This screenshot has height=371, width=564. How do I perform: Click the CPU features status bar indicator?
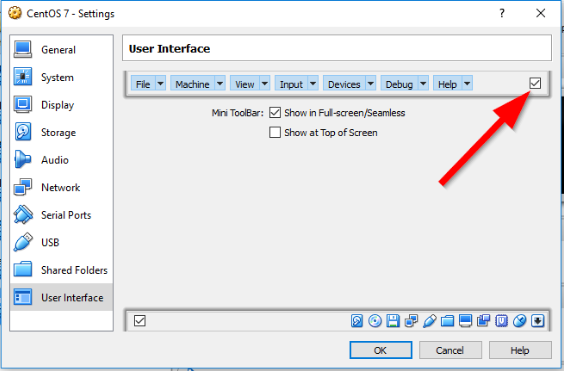click(x=501, y=321)
